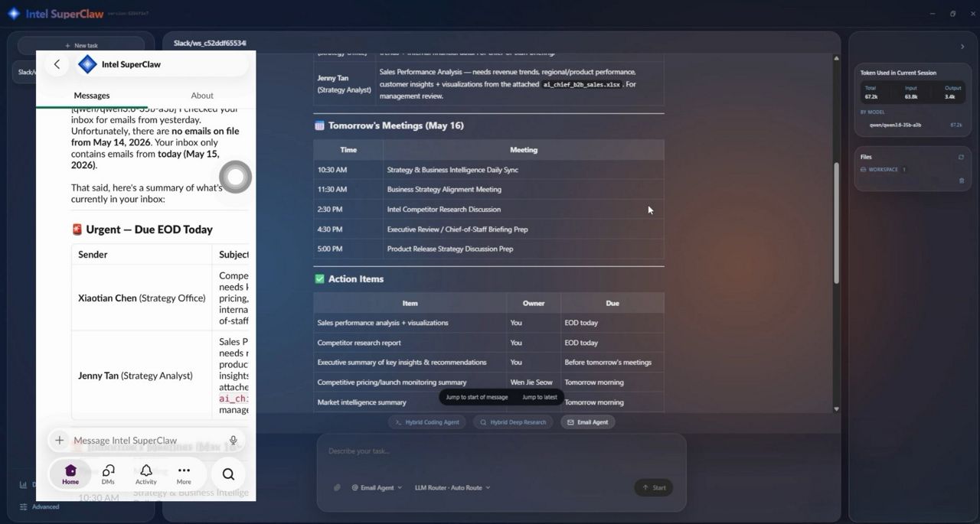
Task: Click the Output 3.4k token stat
Action: pyautogui.click(x=952, y=93)
